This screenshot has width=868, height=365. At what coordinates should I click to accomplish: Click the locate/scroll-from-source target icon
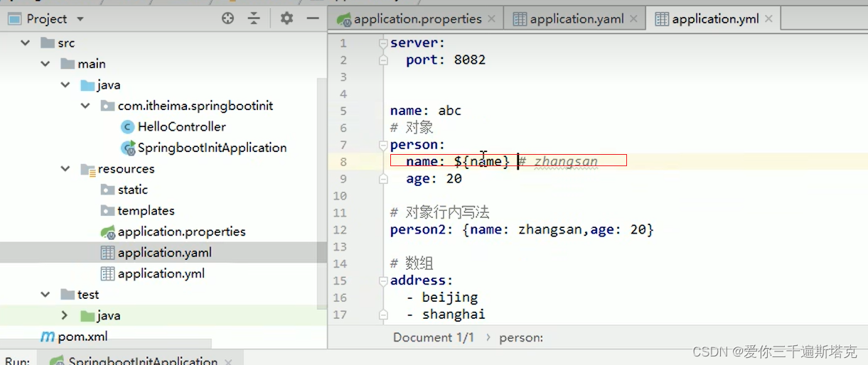pos(227,19)
